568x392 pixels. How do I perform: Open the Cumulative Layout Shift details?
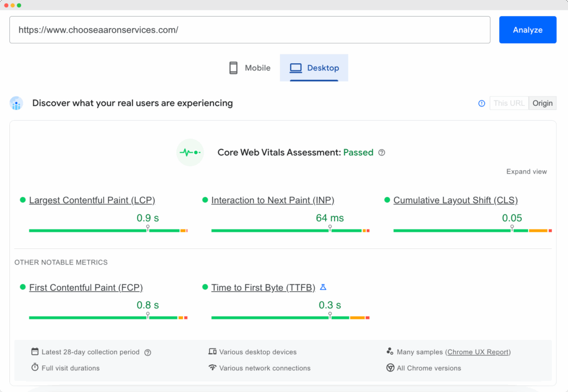pyautogui.click(x=455, y=200)
